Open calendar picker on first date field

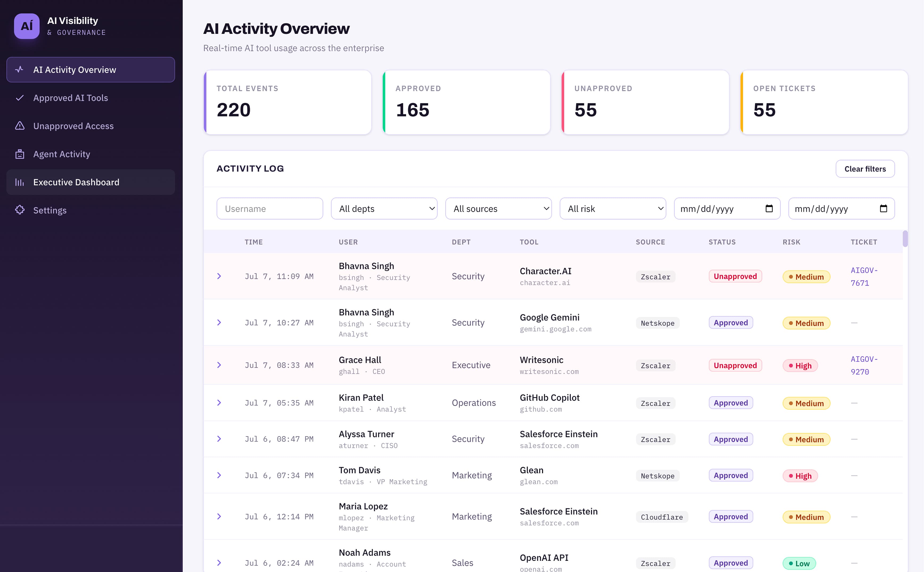coord(769,209)
